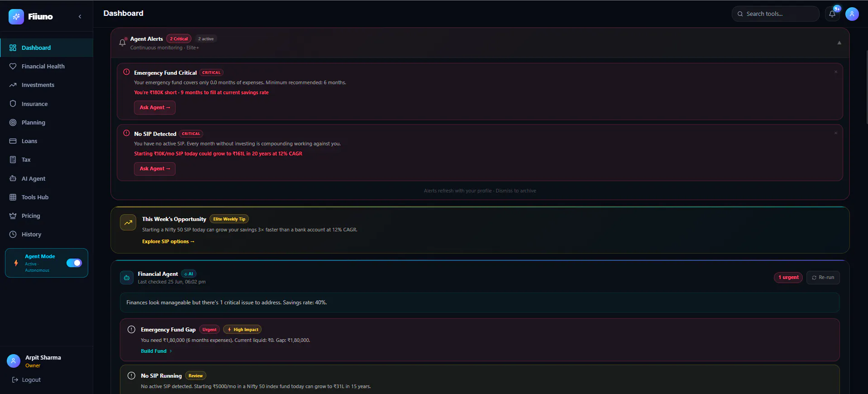Click No SIP Detected warning icon
Image resolution: width=868 pixels, height=394 pixels.
(126, 133)
